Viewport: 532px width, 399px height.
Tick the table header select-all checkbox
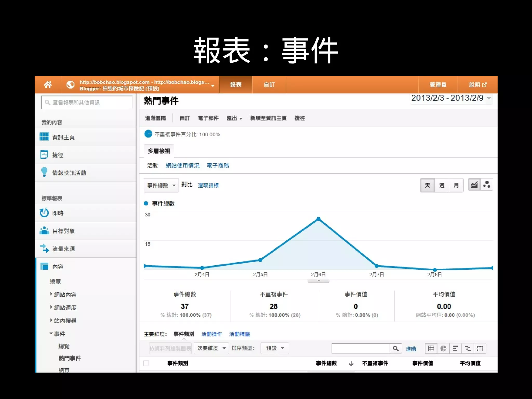coord(146,363)
